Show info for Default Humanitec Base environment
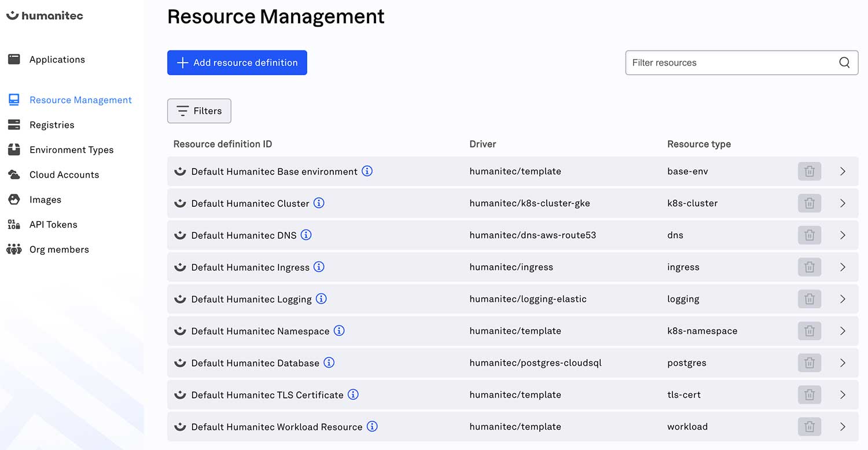 coord(367,171)
